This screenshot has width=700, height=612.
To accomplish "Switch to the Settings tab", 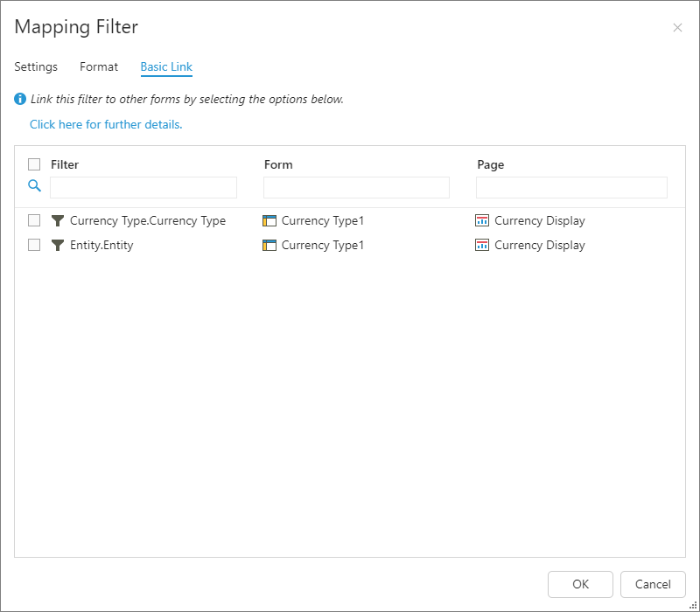I will [x=36, y=67].
